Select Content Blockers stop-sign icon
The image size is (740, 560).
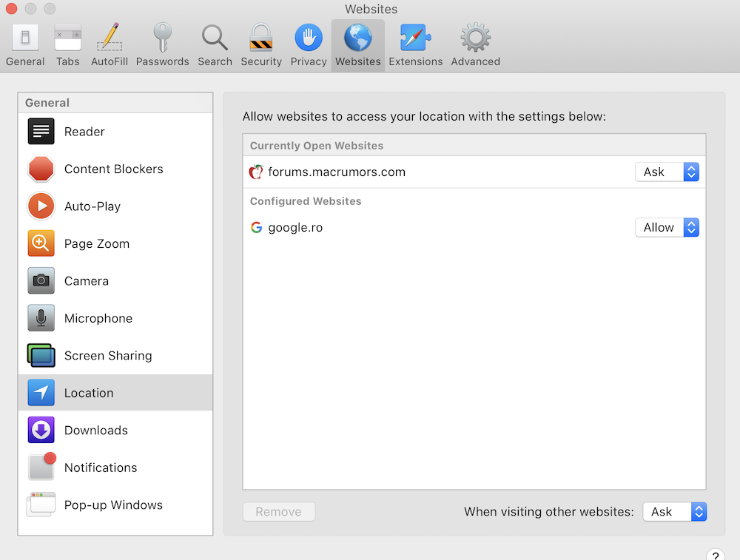[41, 169]
